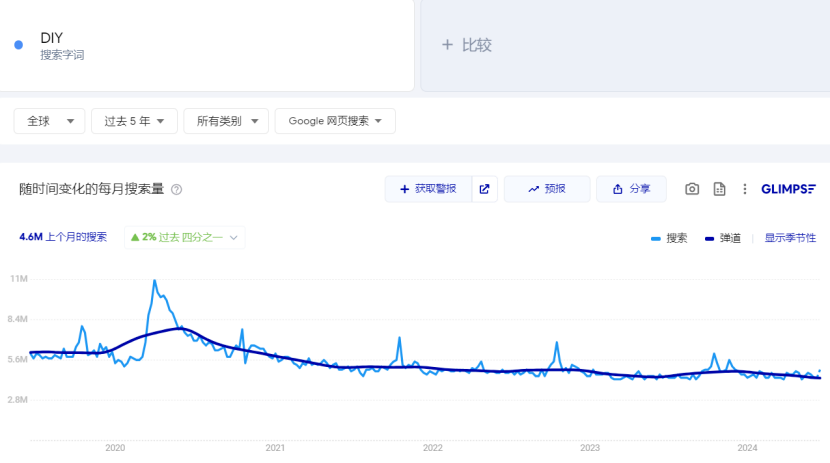Click the + 比较 compare box

[625, 45]
